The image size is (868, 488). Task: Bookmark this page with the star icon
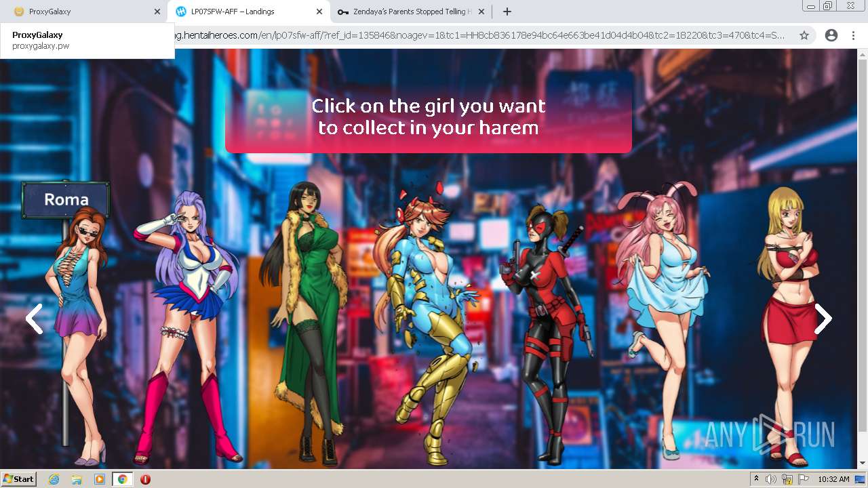[804, 35]
